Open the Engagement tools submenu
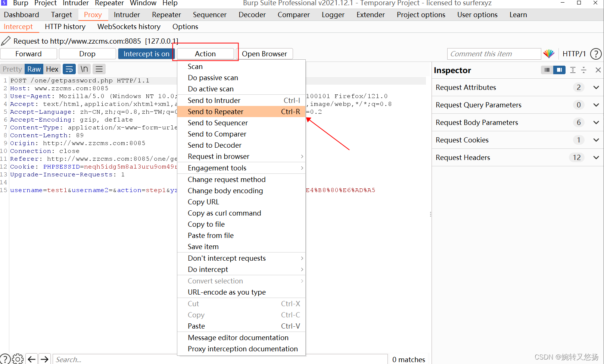604x364 pixels. [241, 168]
